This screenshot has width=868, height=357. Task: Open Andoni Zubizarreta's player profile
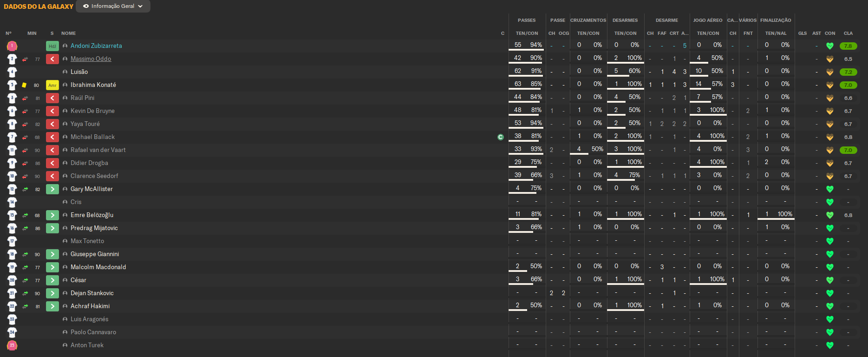click(x=96, y=46)
